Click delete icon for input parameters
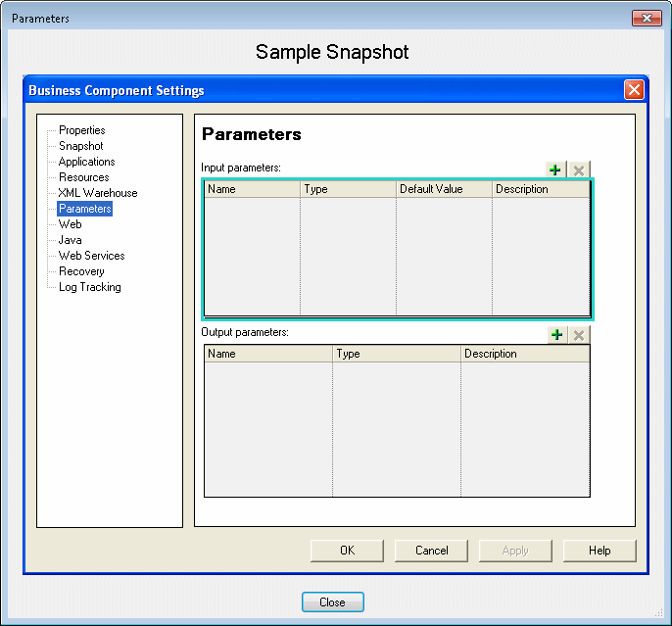The height and width of the screenshot is (626, 672). pyautogui.click(x=579, y=169)
